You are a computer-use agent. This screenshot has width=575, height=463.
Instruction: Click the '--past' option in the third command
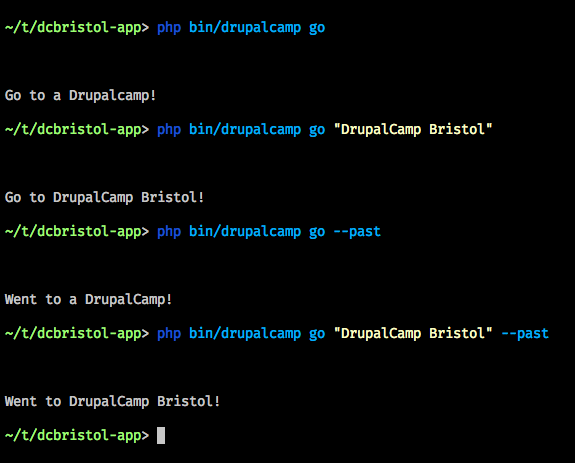357,232
